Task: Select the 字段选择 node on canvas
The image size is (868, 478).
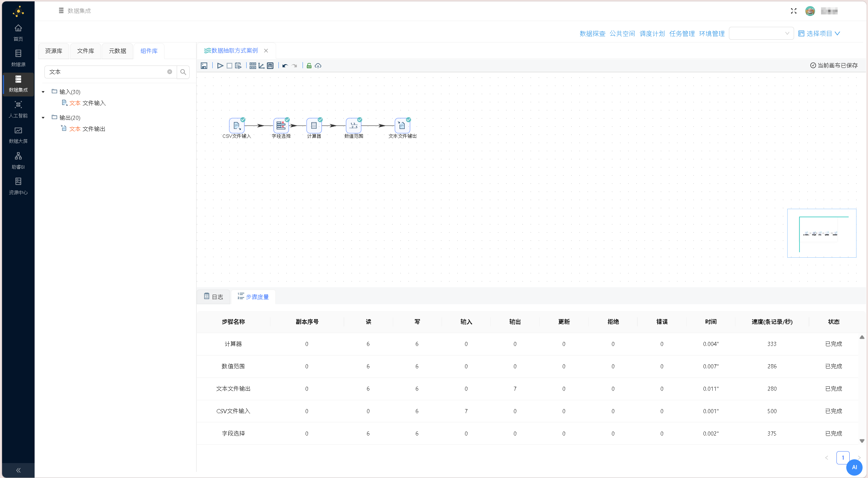Action: [281, 126]
